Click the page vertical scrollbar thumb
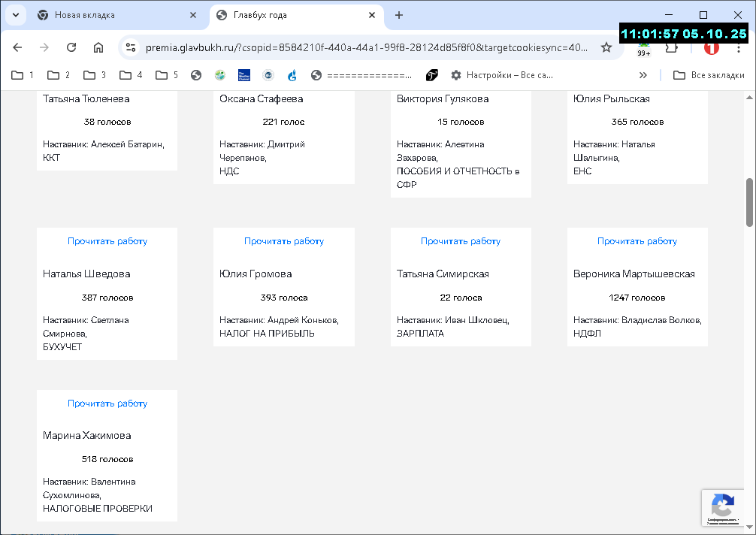This screenshot has height=535, width=756. tap(749, 201)
